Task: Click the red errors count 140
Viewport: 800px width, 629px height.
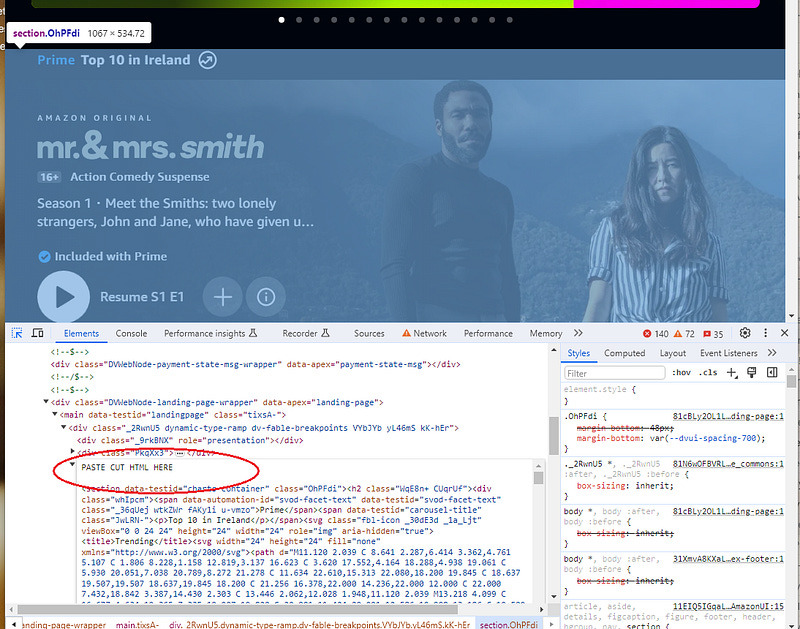Action: tap(656, 334)
